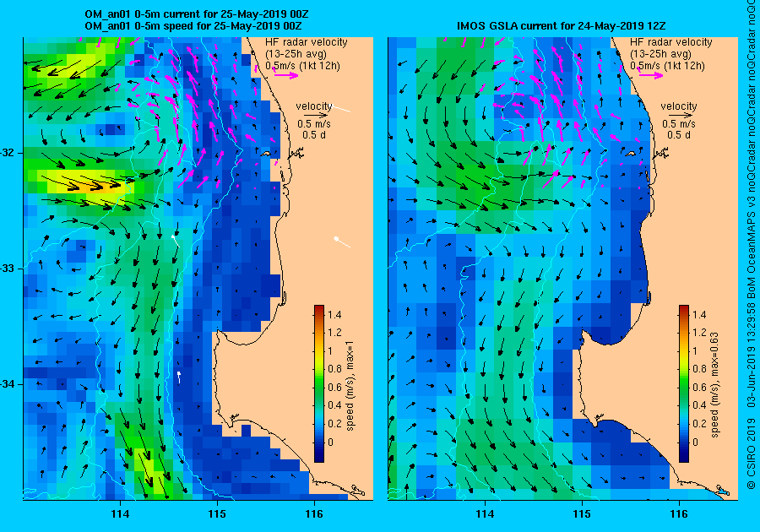This screenshot has width=760, height=532.
Task: Select the title 'IMOS GSLA current for 24-May-2019 12Z'
Action: pos(562,25)
